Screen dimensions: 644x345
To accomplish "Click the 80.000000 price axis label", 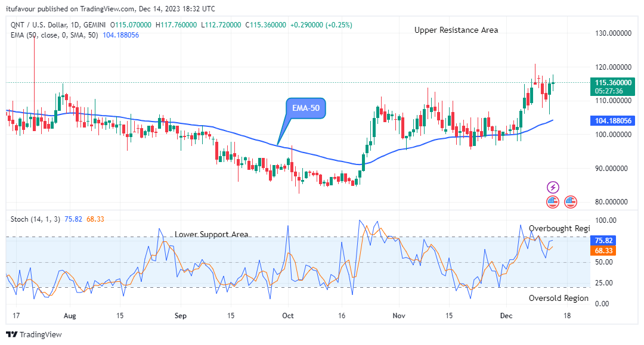I will click(613, 202).
